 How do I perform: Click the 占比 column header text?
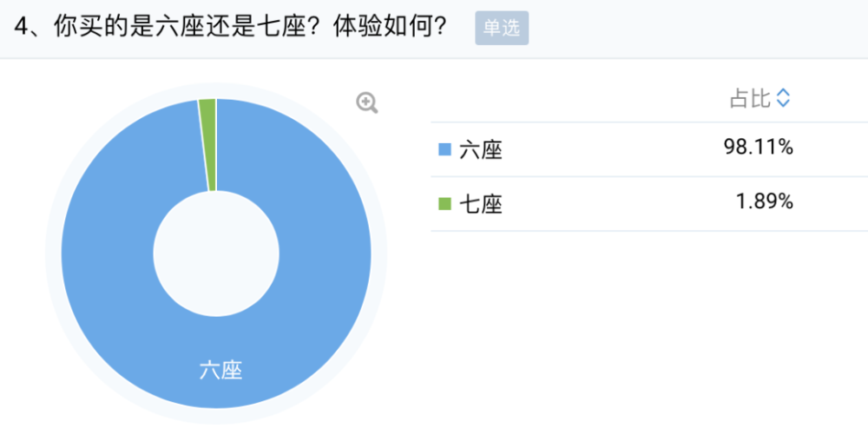(749, 99)
